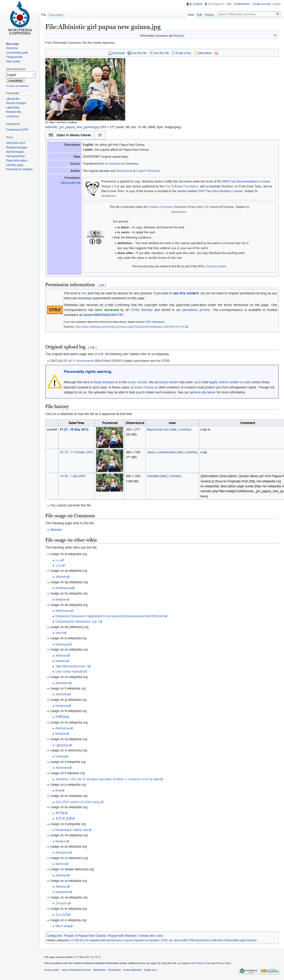Click inside the Search Wikimedia Commons field

pyautogui.click(x=246, y=14)
